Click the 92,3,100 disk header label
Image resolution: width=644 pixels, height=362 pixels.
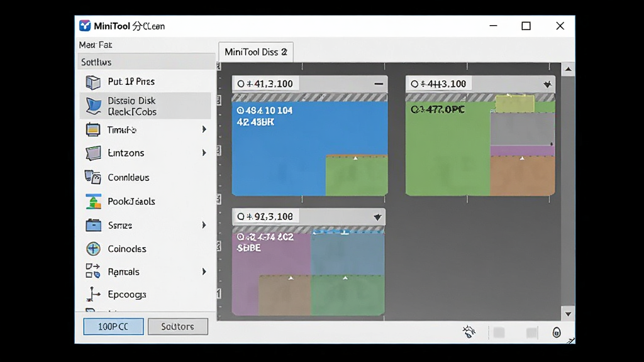point(270,217)
